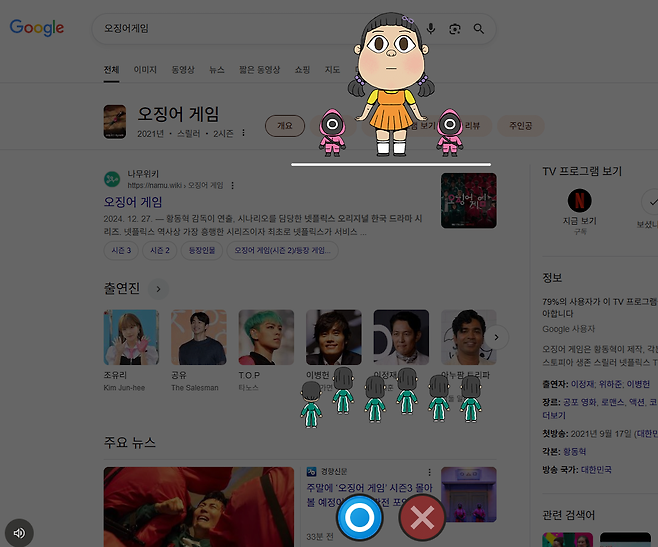Click the 등장인물 sitelink chip

pos(202,250)
